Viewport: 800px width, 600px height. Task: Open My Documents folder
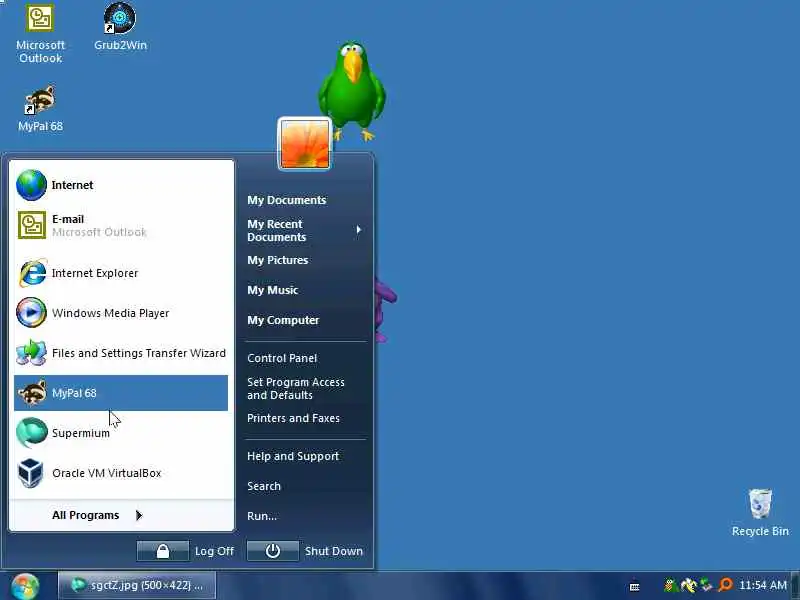[286, 200]
